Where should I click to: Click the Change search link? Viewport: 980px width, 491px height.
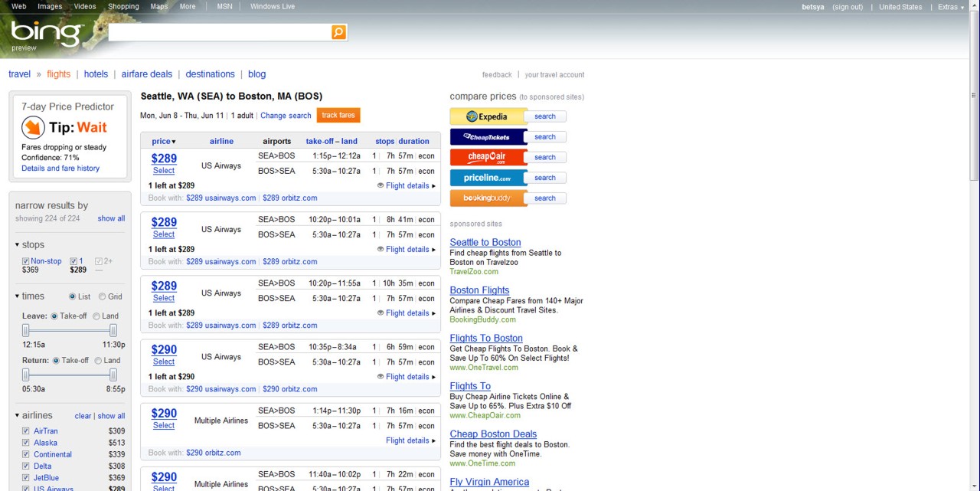point(286,116)
